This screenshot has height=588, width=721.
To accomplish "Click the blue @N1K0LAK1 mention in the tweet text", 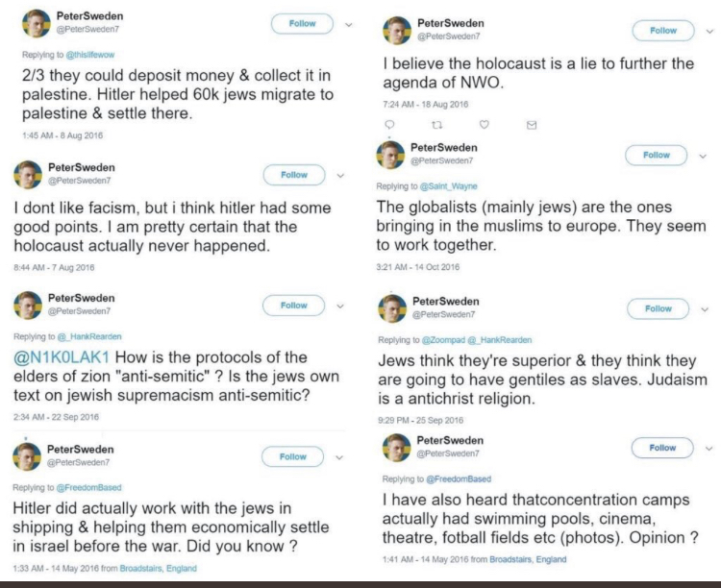I will tap(62, 357).
